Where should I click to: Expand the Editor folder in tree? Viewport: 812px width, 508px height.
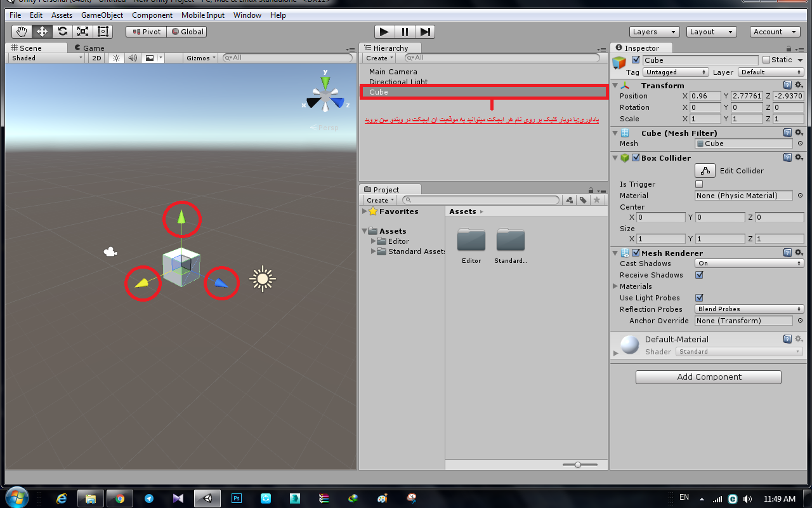[x=374, y=241]
